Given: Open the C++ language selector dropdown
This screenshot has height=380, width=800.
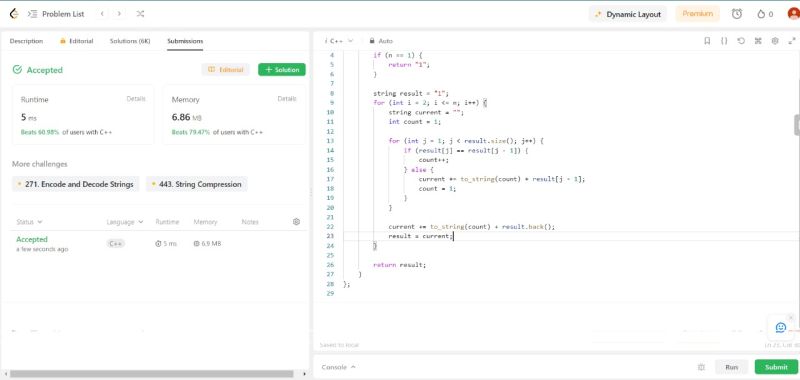Looking at the screenshot, I should tap(340, 41).
